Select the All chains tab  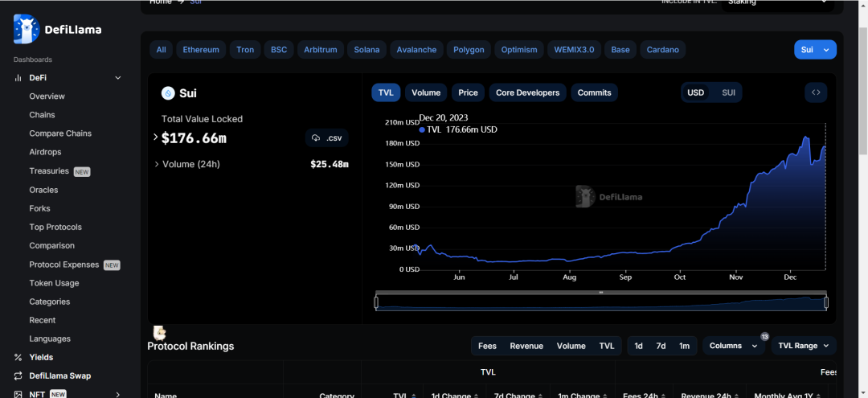tap(161, 49)
